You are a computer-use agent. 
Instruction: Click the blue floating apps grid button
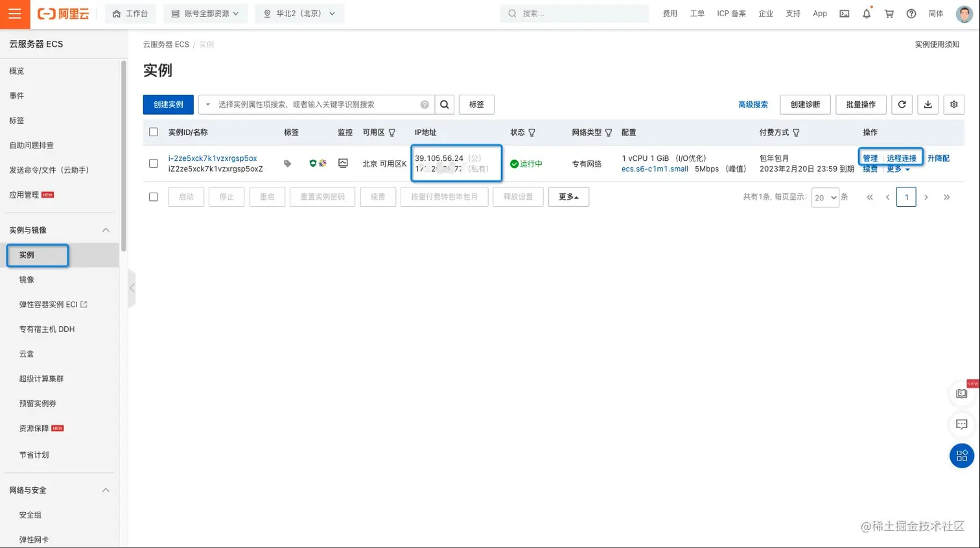(962, 455)
